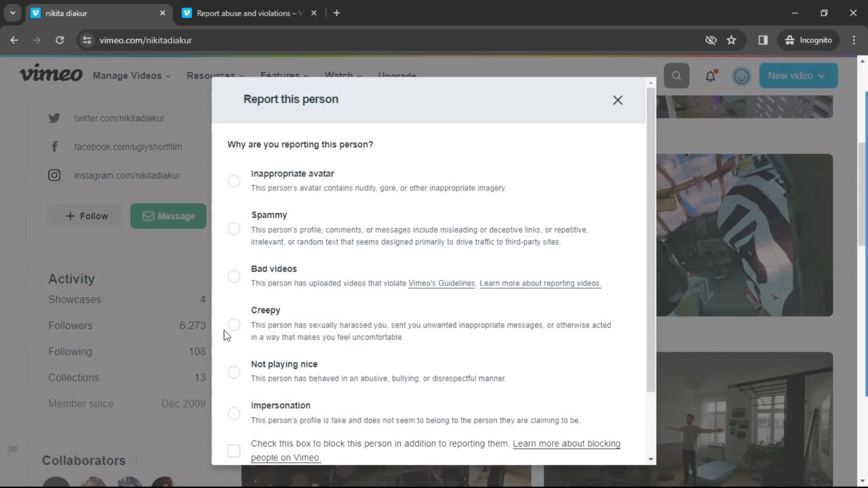The width and height of the screenshot is (868, 488).
Task: Open the New video dropdown
Action: (x=798, y=75)
